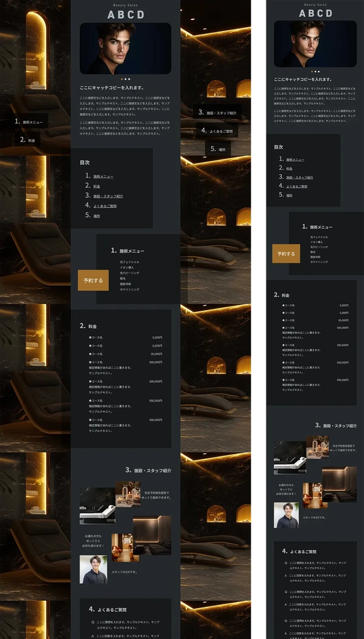Jump to 2. 料金 in left side navigation
Viewport: 364px width, 639px height.
[27, 140]
